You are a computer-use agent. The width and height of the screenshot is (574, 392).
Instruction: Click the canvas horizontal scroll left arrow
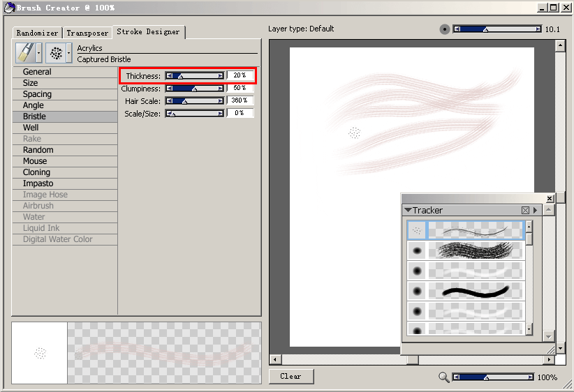275,360
